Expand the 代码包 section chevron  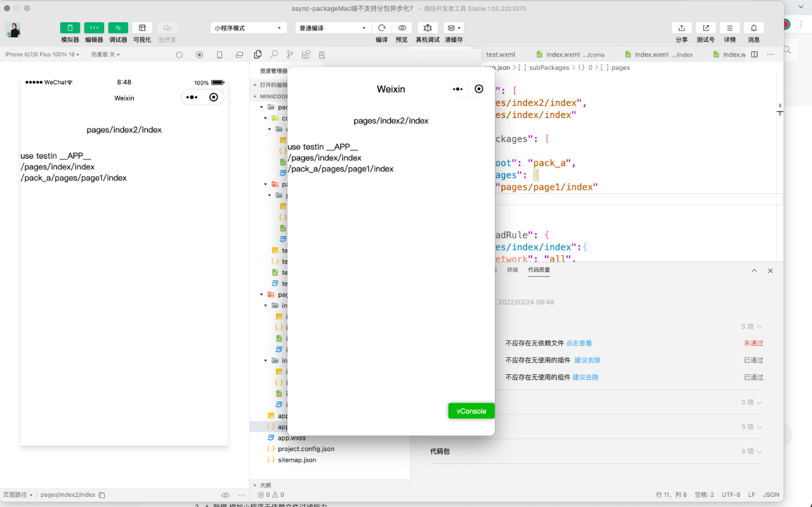click(759, 452)
